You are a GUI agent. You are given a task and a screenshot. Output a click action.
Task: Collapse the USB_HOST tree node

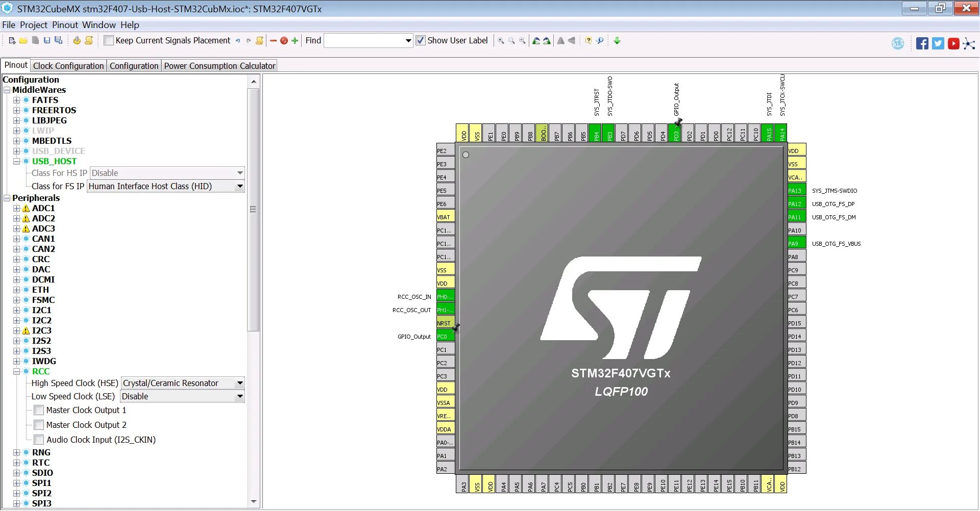pos(16,161)
